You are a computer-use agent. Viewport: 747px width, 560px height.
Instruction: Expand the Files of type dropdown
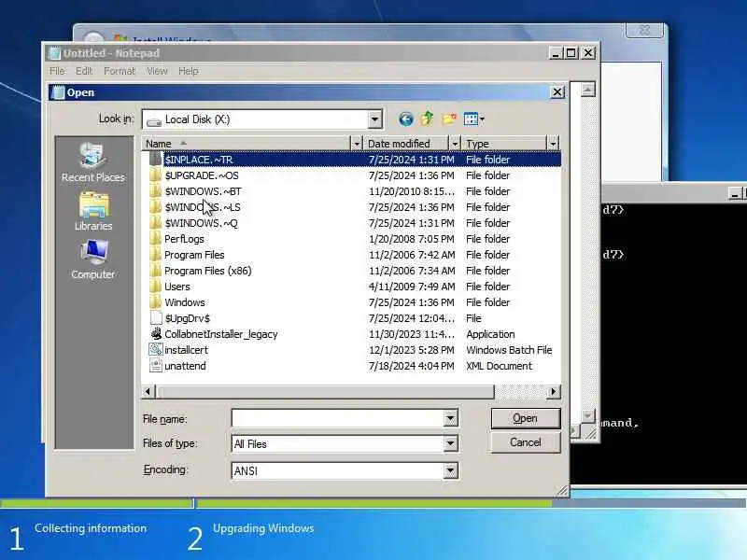(450, 444)
